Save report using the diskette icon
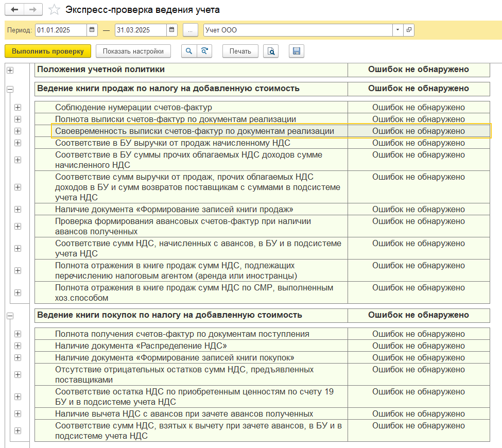The width and height of the screenshot is (502, 448). (296, 51)
